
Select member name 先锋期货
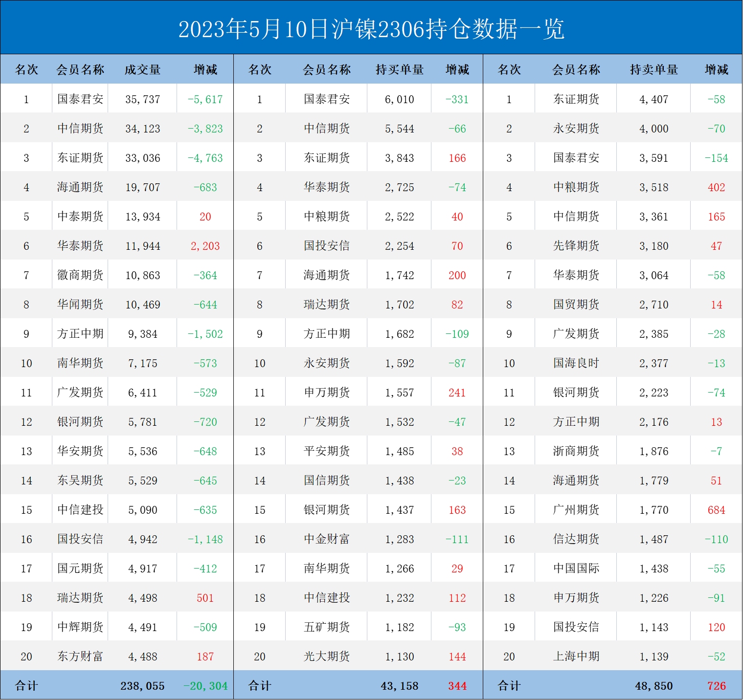(576, 245)
